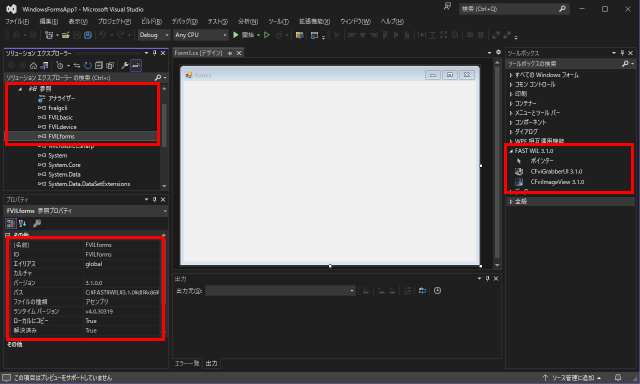
Task: Click Show All Files icon in Solution Explorer
Action: pos(110,65)
